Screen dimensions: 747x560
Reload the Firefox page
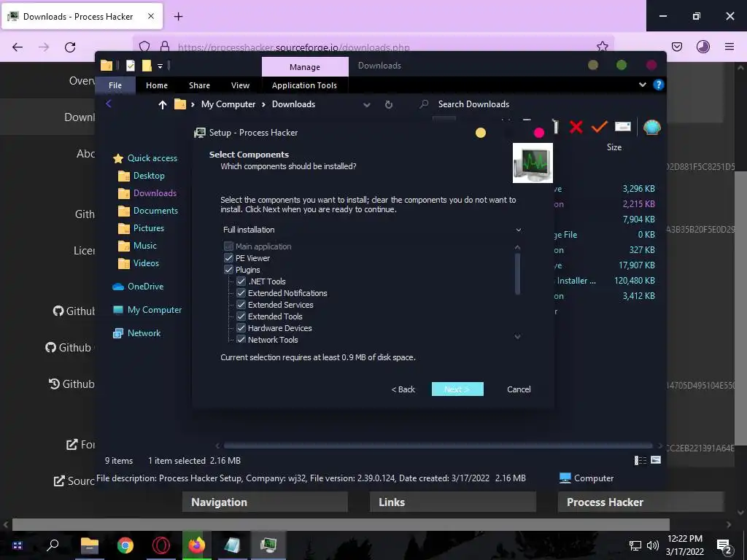pos(70,47)
